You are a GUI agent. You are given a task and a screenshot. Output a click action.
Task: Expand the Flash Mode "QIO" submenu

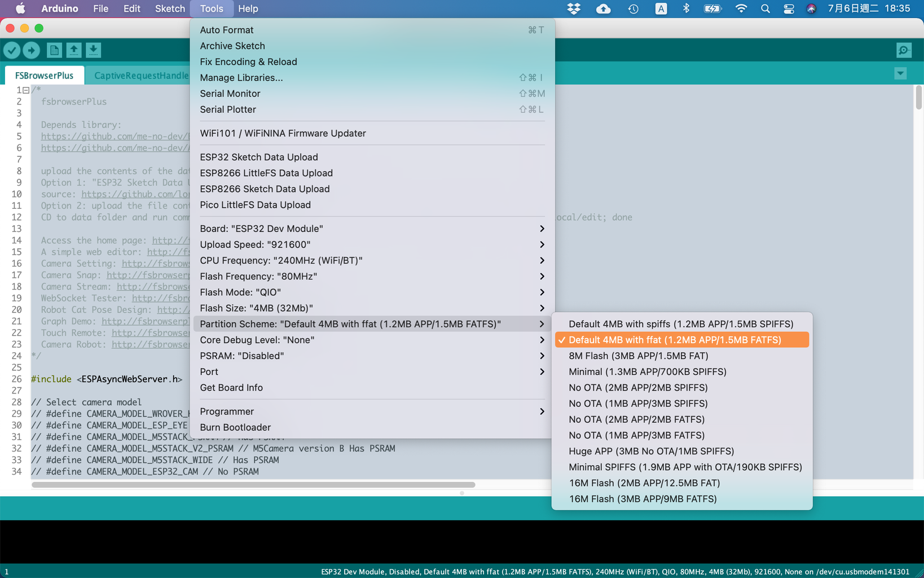pos(372,292)
